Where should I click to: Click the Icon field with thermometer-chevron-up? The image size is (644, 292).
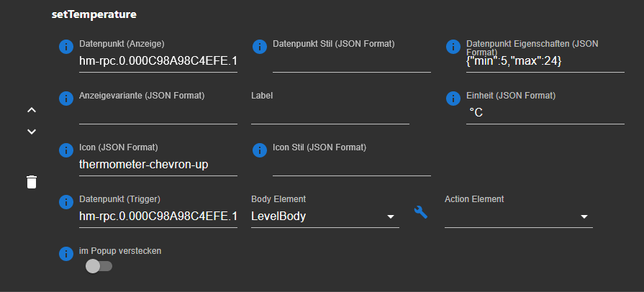click(x=158, y=165)
